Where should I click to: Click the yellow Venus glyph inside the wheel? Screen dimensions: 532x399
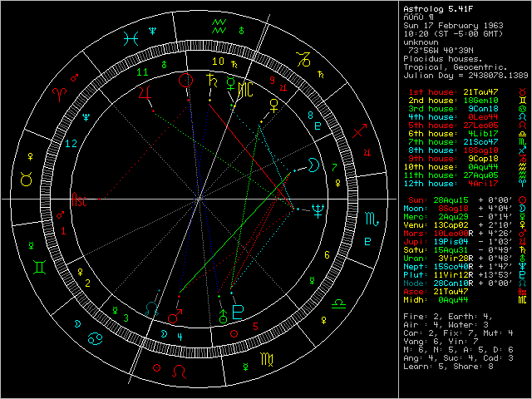pyautogui.click(x=273, y=105)
